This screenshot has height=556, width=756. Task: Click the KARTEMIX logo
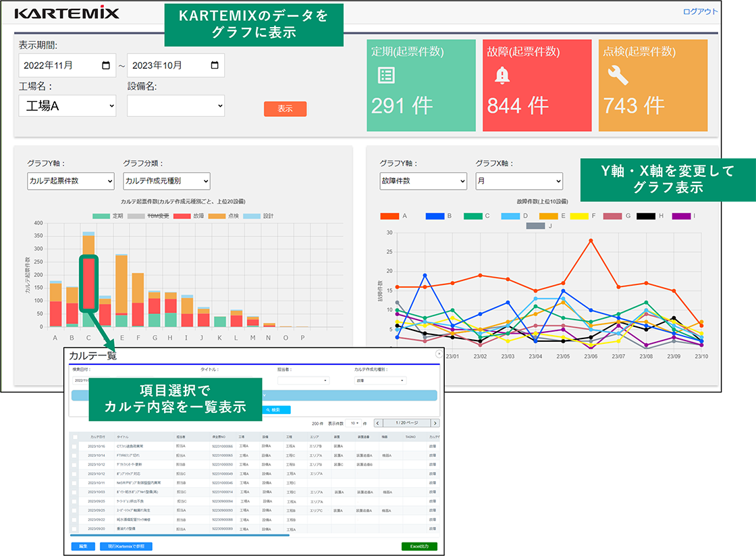[x=67, y=13]
